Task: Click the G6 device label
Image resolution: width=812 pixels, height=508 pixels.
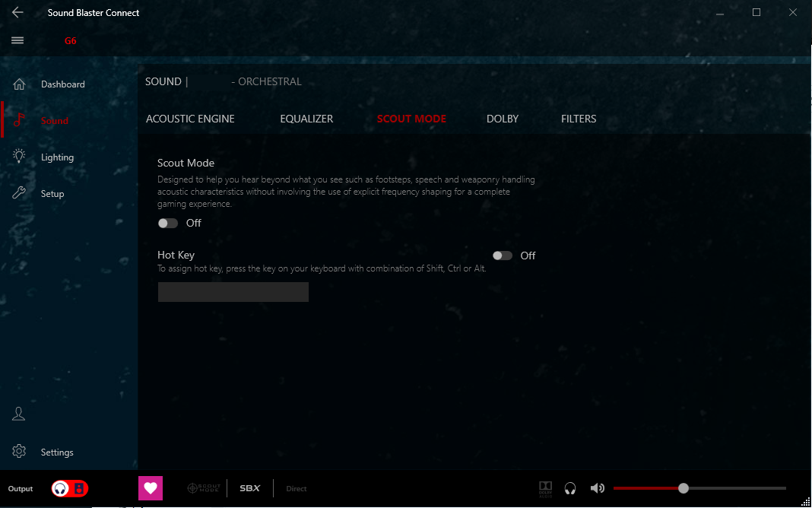Action: 71,41
